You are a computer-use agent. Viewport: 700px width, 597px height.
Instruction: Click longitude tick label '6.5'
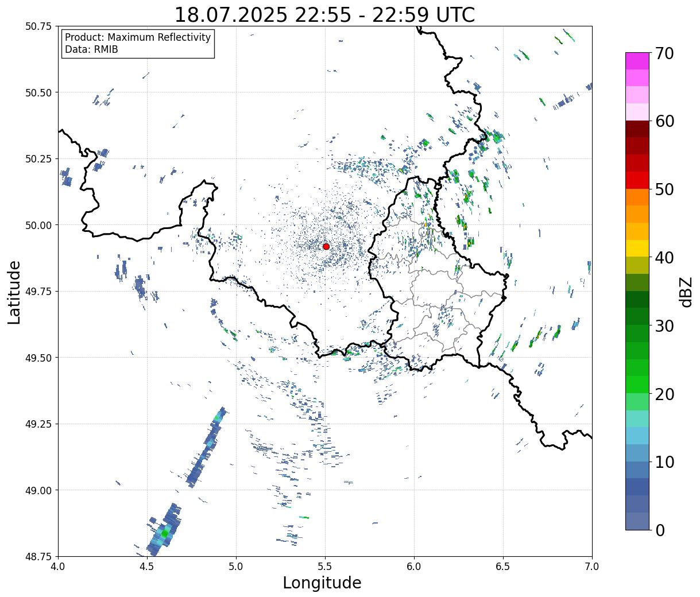point(503,567)
